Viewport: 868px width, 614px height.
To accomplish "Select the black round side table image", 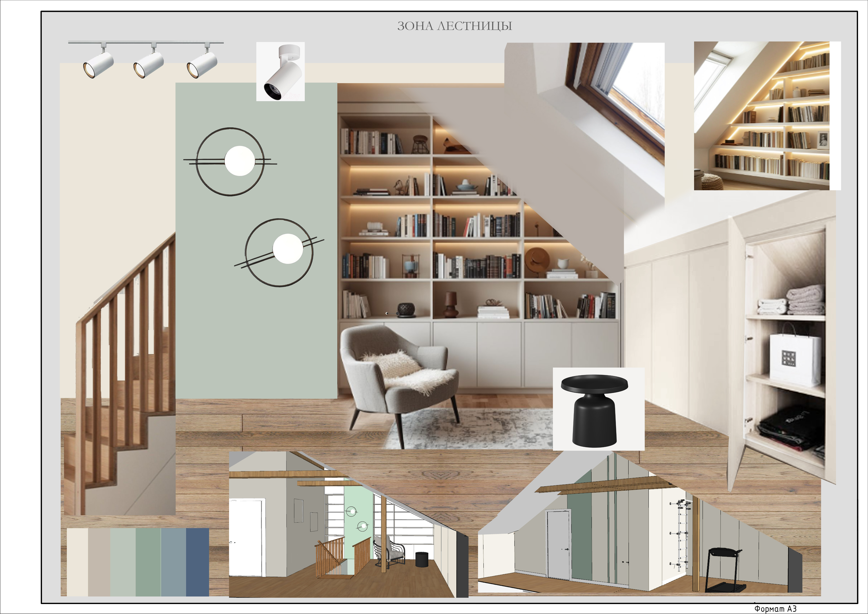I will point(598,409).
